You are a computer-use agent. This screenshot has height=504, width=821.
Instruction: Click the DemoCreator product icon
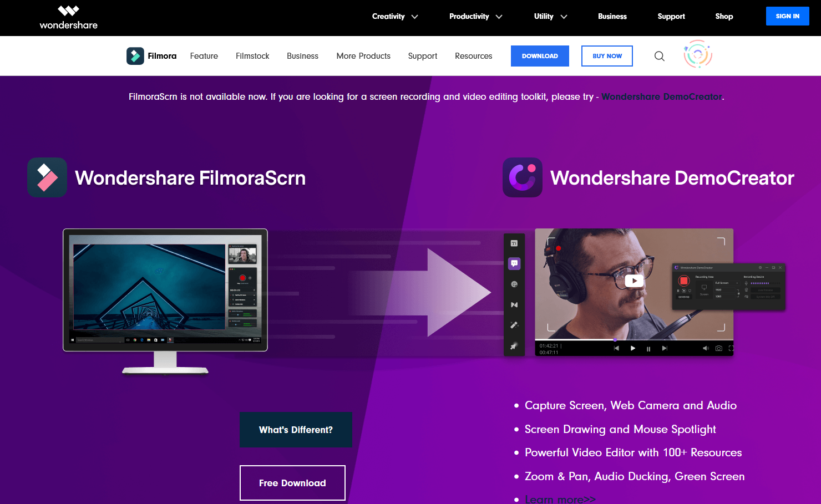[523, 177]
